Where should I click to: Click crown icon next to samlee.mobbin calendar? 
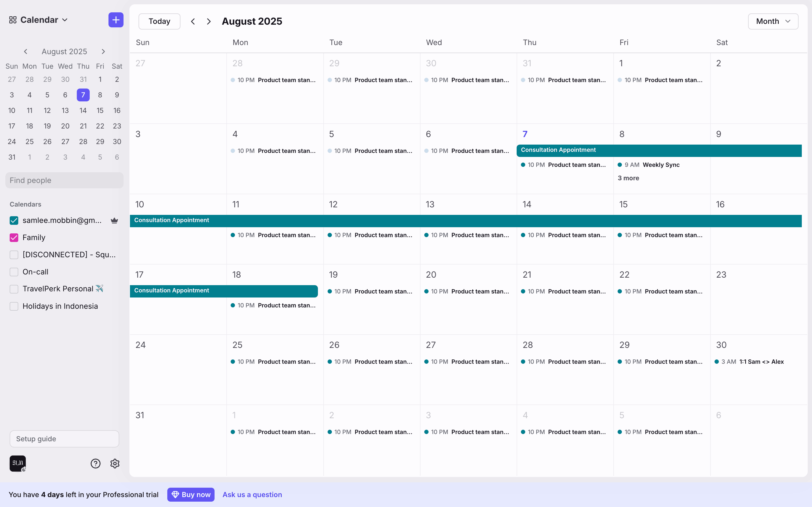114,220
